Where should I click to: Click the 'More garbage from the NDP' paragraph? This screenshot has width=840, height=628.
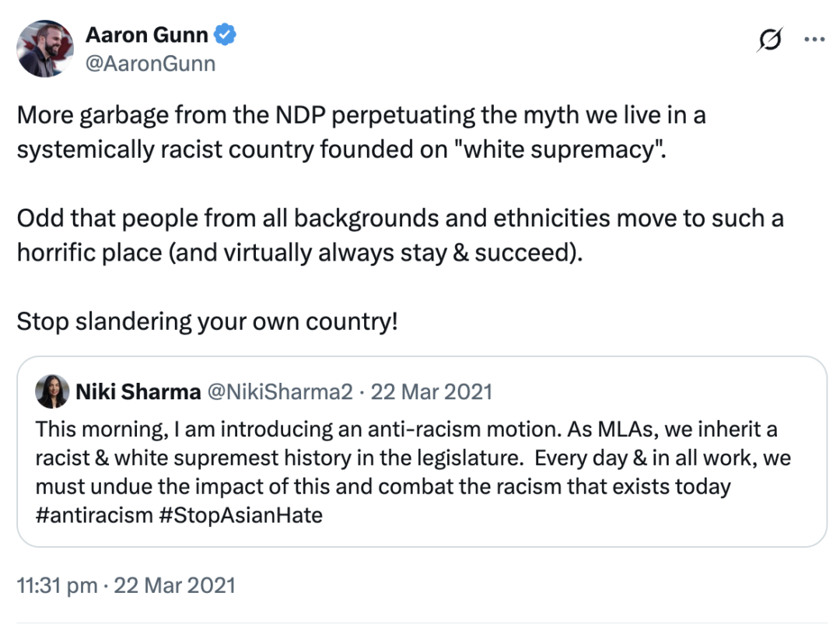click(361, 116)
